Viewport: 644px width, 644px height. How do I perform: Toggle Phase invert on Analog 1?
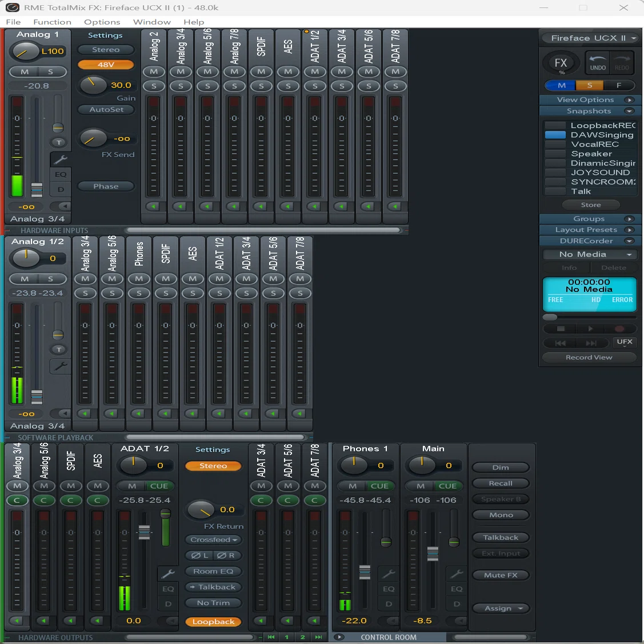[x=106, y=186]
